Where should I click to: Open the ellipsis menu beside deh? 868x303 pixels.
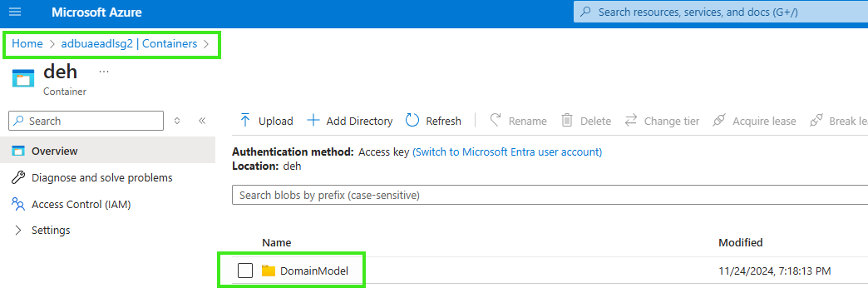point(104,72)
